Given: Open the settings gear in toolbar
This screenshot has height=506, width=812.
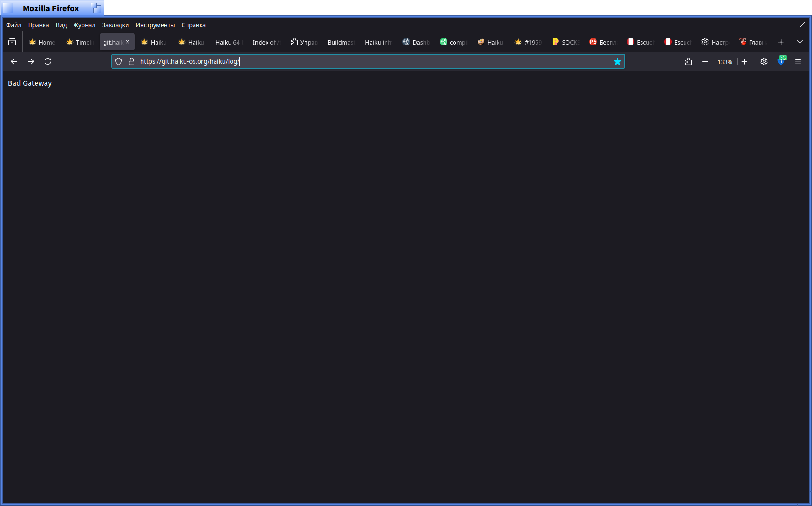Looking at the screenshot, I should pyautogui.click(x=764, y=61).
